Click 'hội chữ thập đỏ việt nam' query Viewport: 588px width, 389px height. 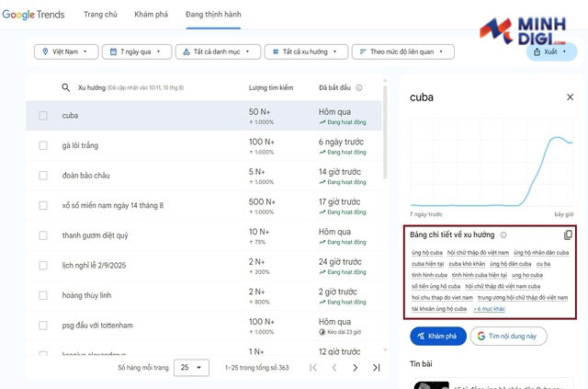click(x=478, y=253)
